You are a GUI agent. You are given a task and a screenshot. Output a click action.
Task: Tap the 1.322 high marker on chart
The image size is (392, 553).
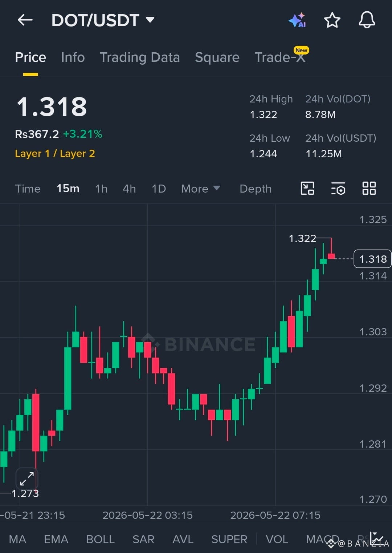click(x=302, y=238)
